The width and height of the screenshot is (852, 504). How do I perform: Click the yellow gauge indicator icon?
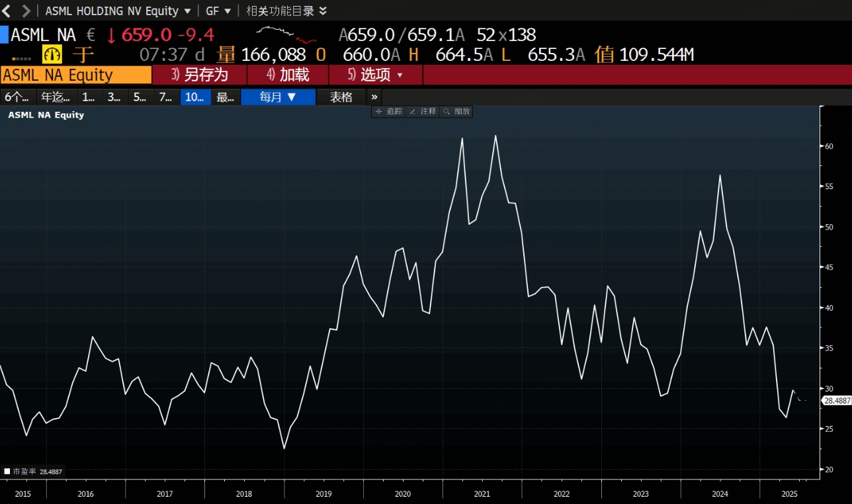coord(52,54)
